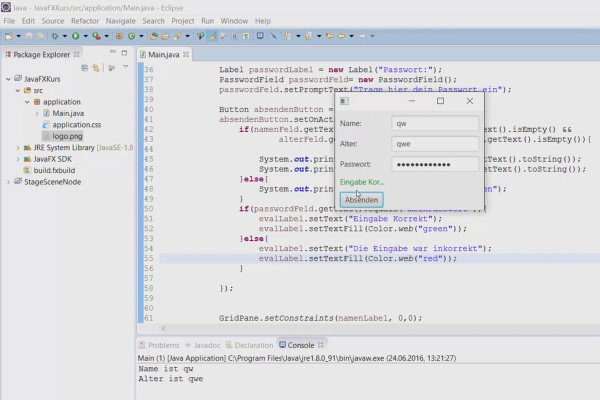Click the Forward navigation arrow icon

pyautogui.click(x=362, y=36)
